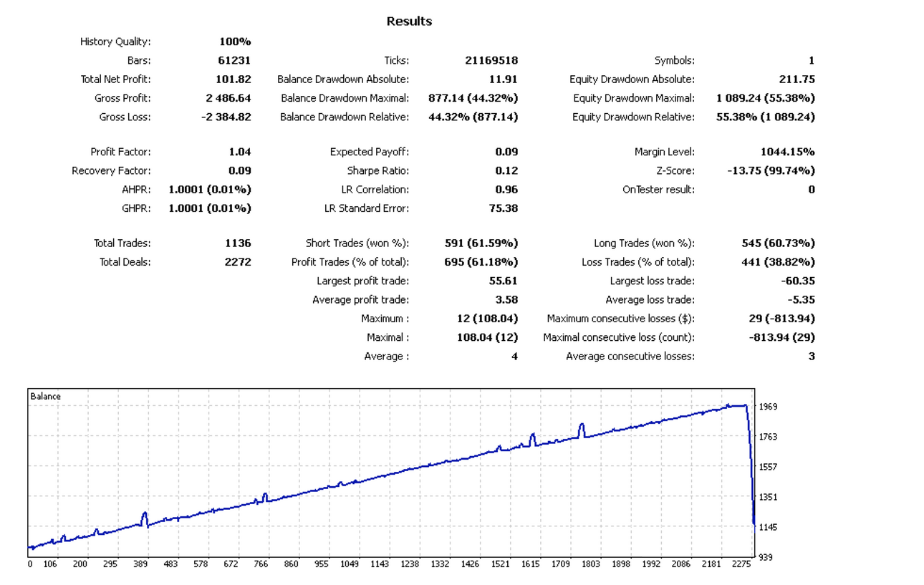
Task: Select the Sharpe Ratio value 0.12
Action: tap(506, 170)
